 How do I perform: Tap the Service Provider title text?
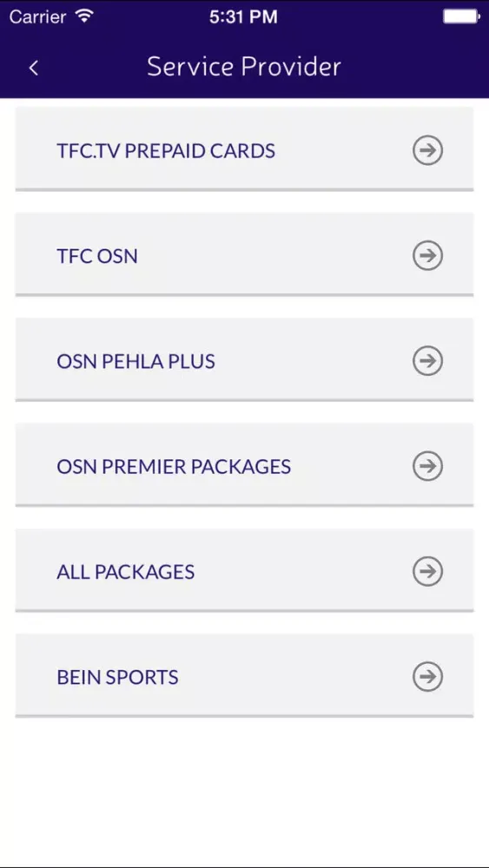244,67
